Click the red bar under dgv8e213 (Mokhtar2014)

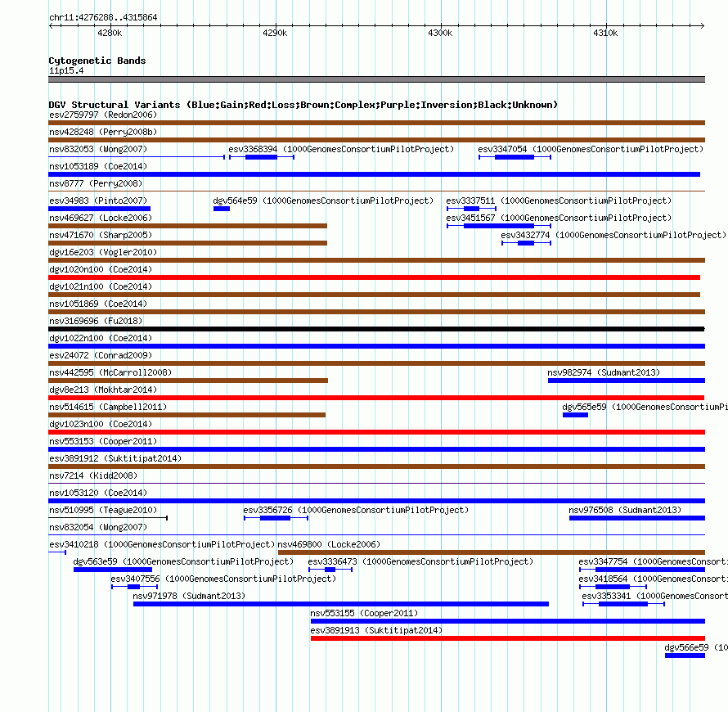[376, 398]
